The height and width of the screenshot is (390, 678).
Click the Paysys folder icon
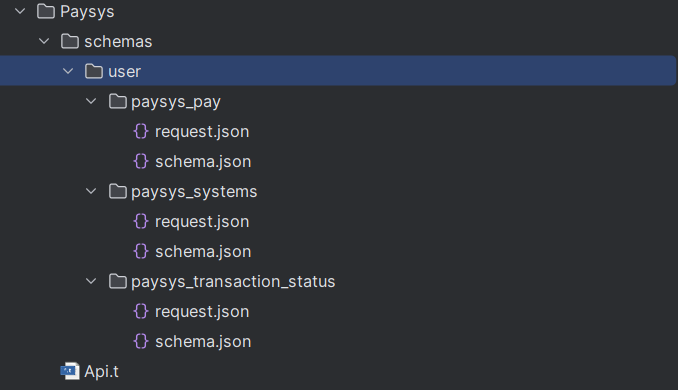tap(46, 12)
